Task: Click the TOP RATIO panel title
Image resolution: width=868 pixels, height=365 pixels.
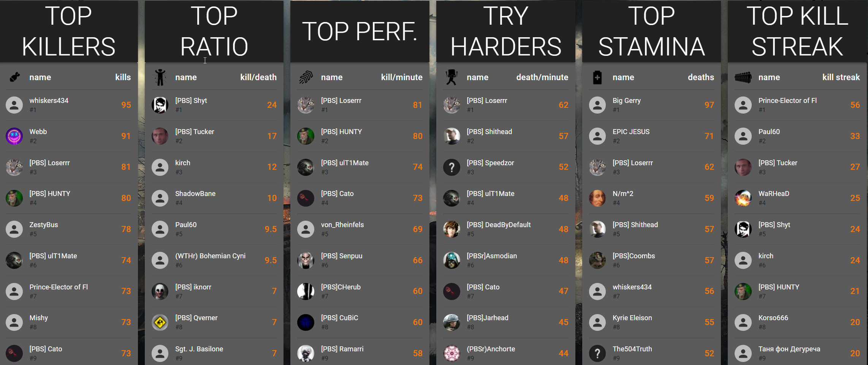Action: click(214, 31)
